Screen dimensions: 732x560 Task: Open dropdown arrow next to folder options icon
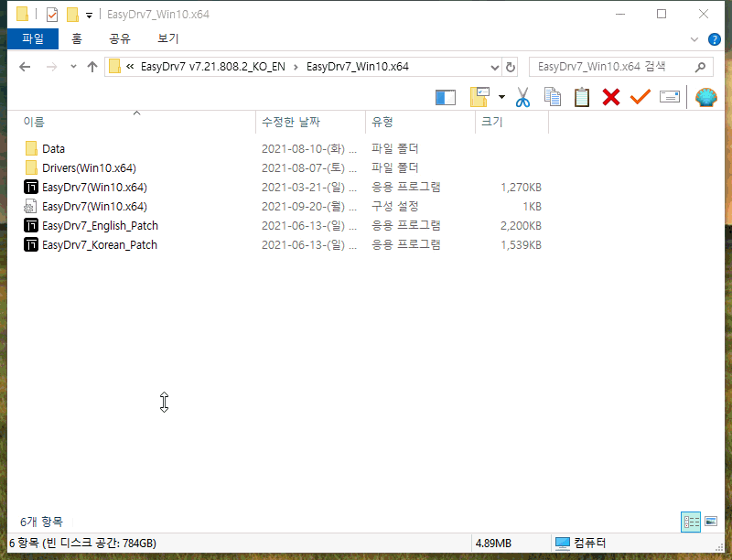tap(501, 97)
